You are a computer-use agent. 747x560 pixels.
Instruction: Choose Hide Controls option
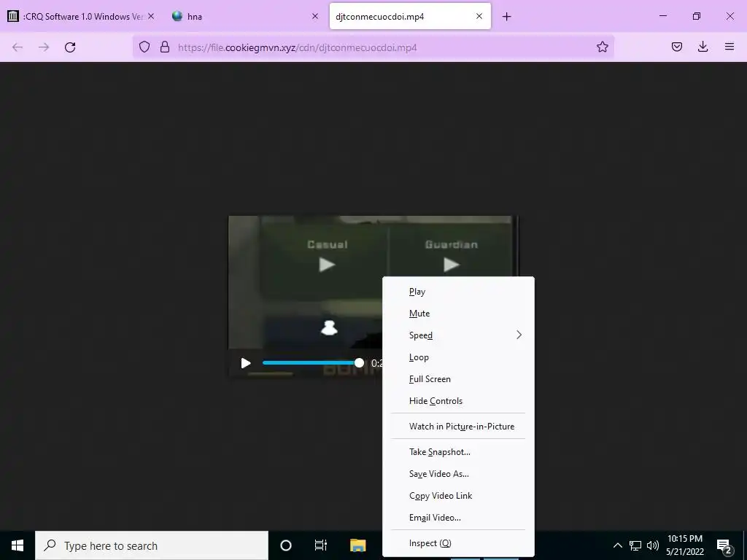pos(458,401)
